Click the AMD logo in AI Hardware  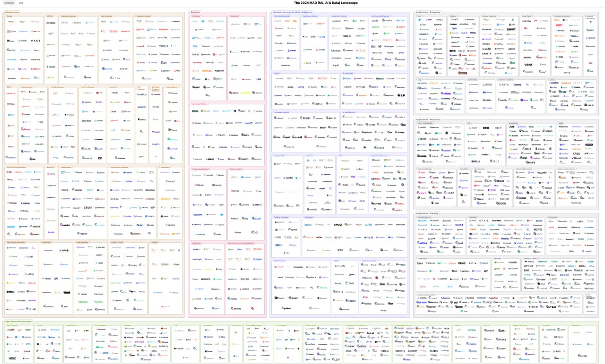pos(338,225)
